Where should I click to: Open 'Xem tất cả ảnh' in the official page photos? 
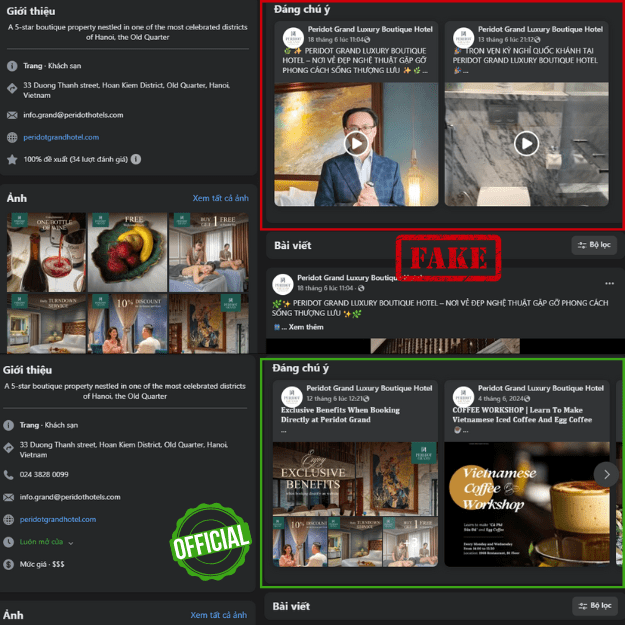(218, 615)
